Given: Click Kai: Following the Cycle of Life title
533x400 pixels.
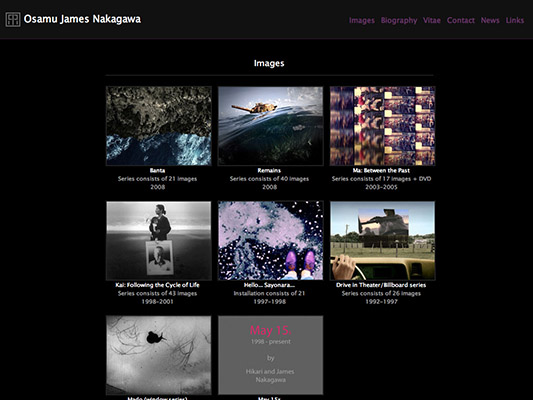Looking at the screenshot, I should [x=157, y=285].
